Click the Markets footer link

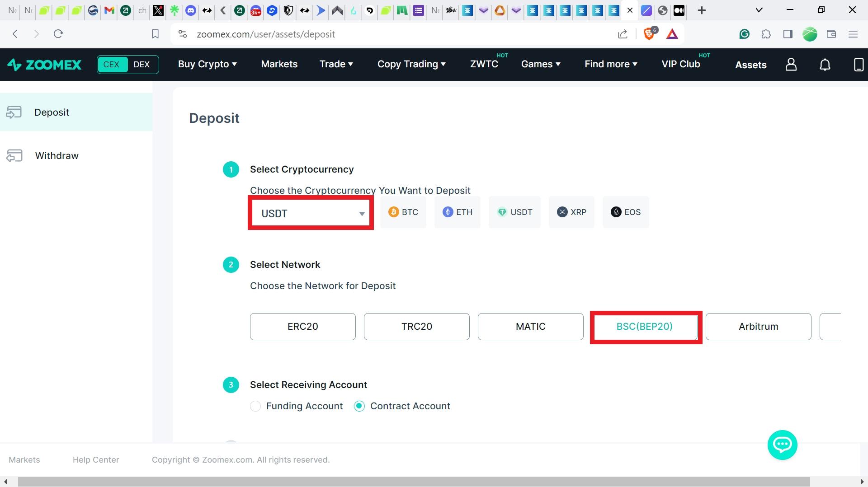[x=24, y=460]
